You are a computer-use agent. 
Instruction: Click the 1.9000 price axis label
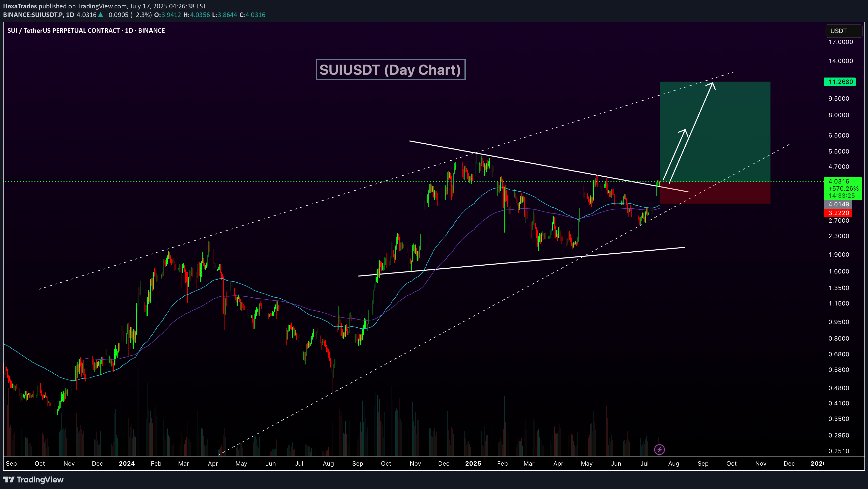pos(839,255)
